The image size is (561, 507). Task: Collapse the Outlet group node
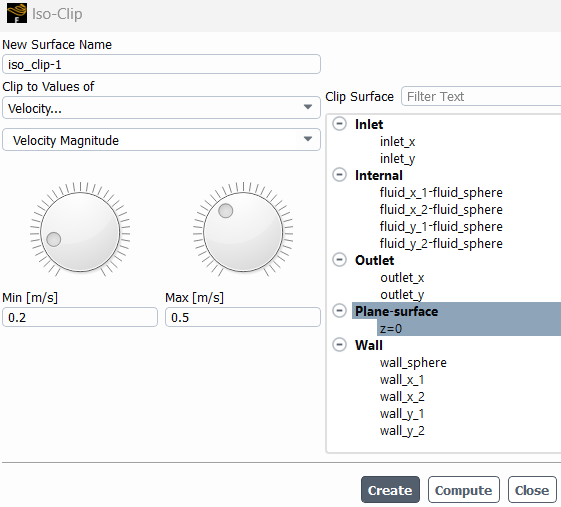pos(339,260)
